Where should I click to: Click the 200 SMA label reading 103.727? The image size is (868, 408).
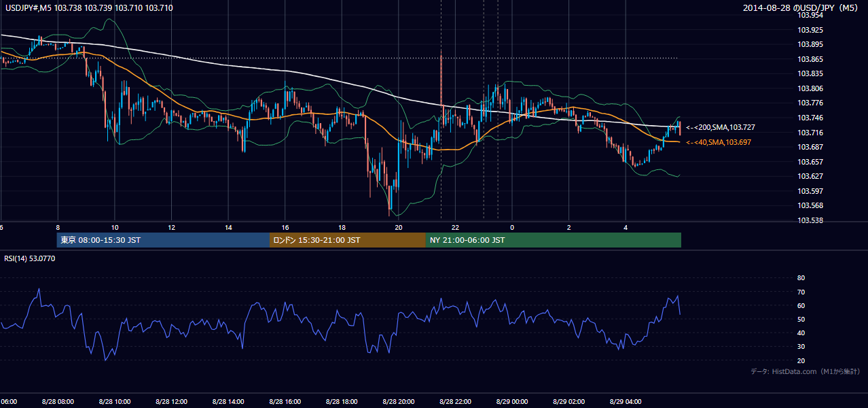point(721,127)
